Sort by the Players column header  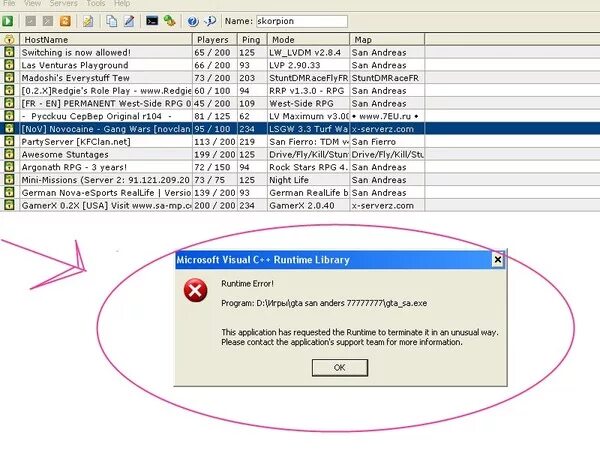click(215, 39)
